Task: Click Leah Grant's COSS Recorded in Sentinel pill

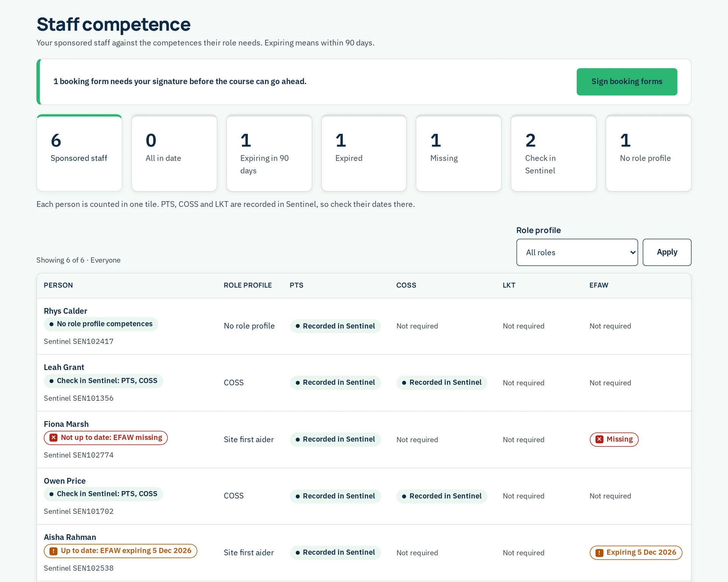Action: 442,383
